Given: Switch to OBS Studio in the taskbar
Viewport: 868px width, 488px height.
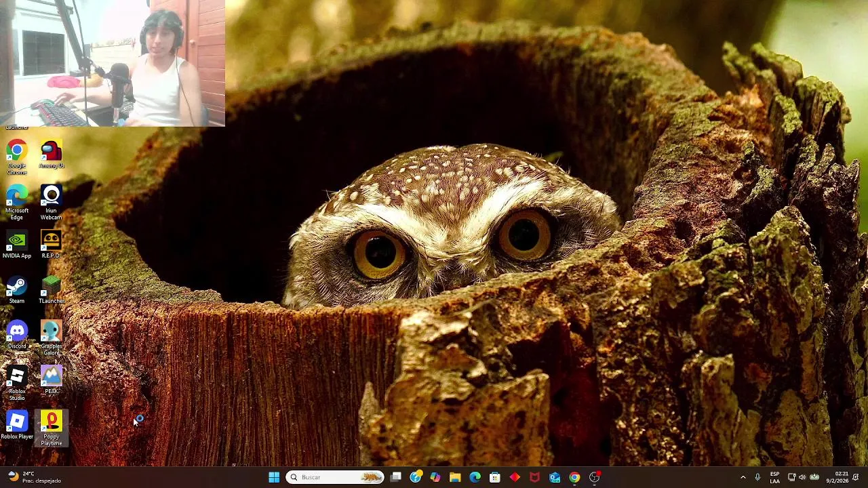Looking at the screenshot, I should coord(595,477).
